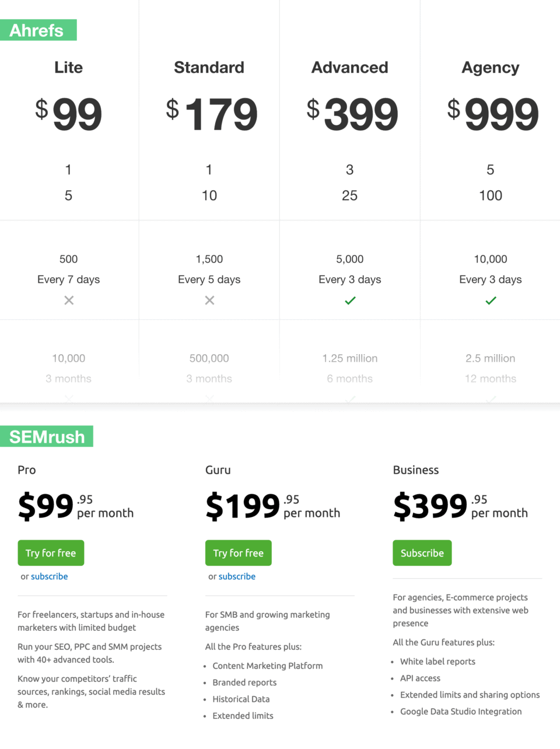
Task: Click Try for free under the Pro plan
Action: tap(51, 552)
